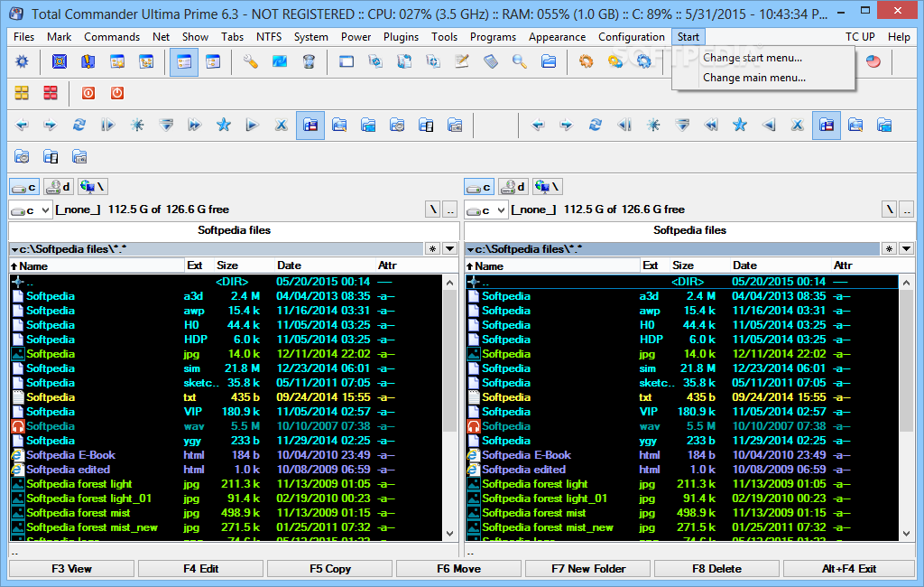Click left panel asterisk snowflake icon

[137, 125]
